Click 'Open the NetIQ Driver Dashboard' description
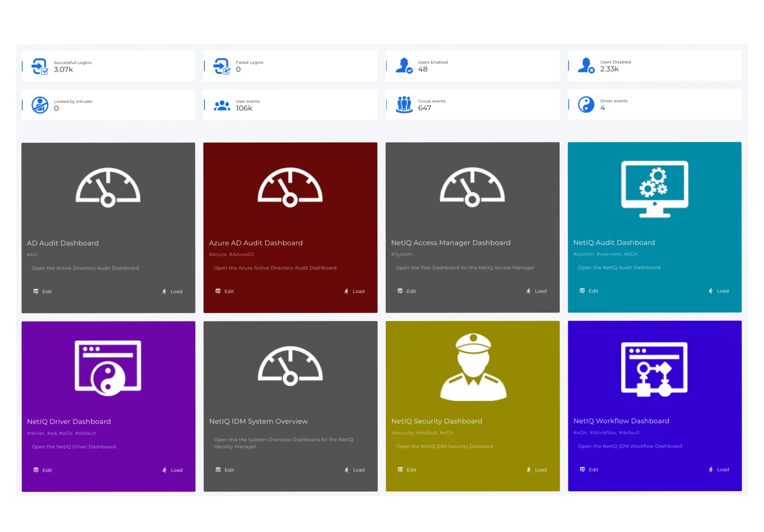The width and height of the screenshot is (764, 532). coord(74,447)
